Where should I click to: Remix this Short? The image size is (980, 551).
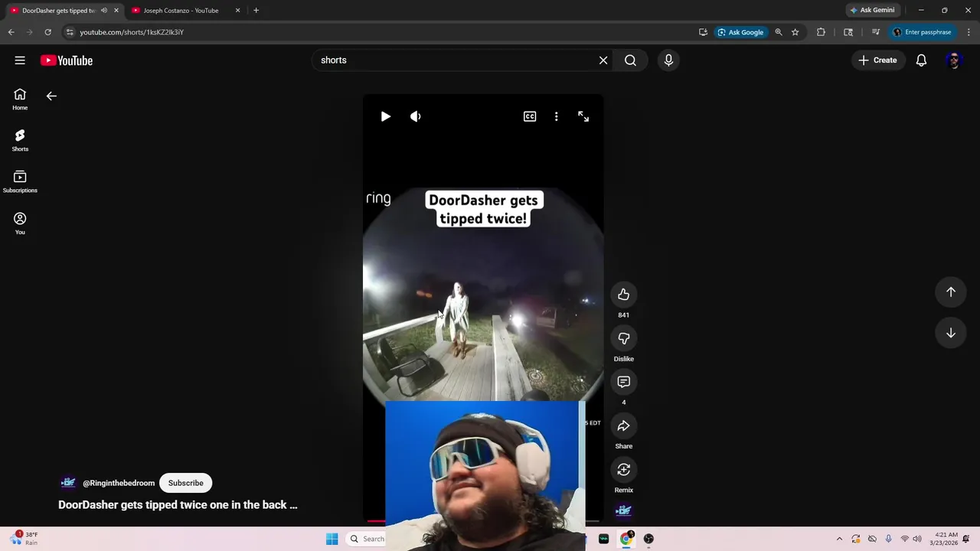tap(624, 469)
